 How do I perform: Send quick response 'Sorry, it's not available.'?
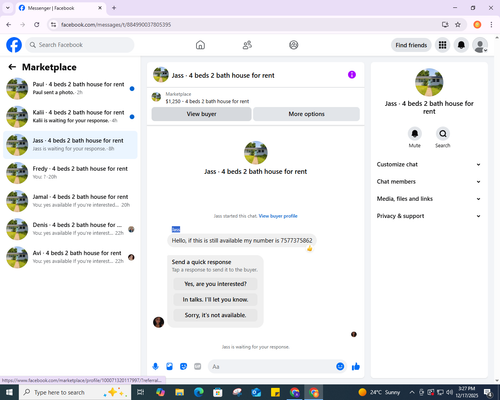click(215, 315)
